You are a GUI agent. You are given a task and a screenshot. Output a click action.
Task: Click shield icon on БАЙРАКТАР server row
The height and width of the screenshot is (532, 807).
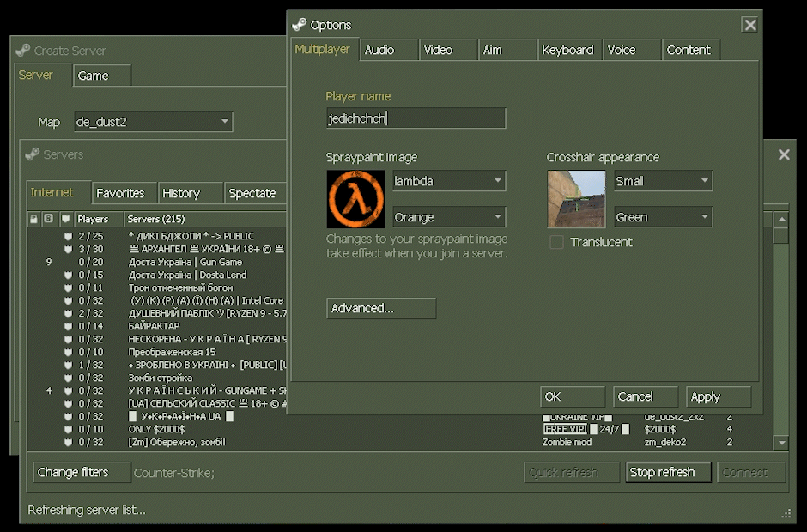pyautogui.click(x=68, y=326)
